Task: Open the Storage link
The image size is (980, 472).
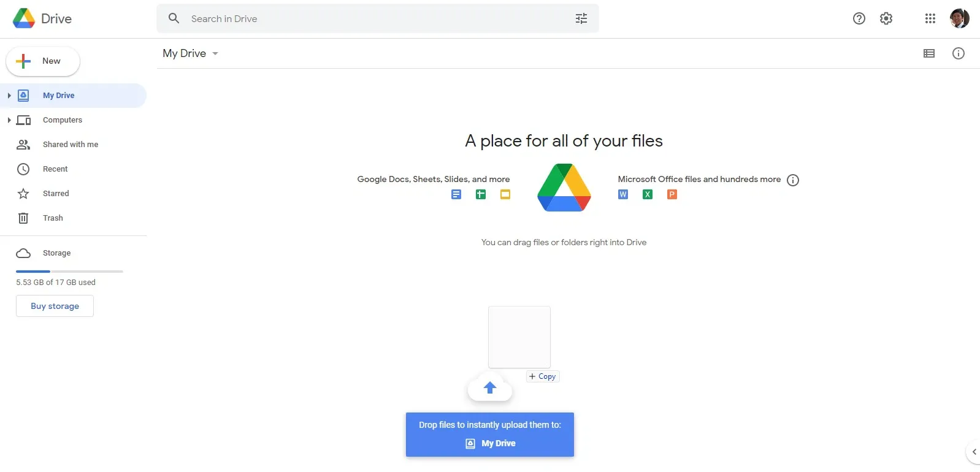Action: pos(56,253)
